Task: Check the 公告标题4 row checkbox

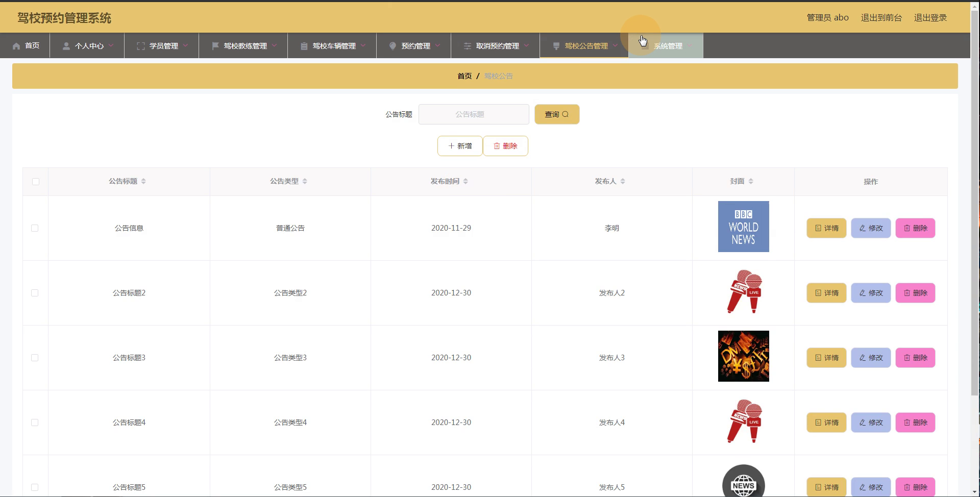Action: pos(35,423)
